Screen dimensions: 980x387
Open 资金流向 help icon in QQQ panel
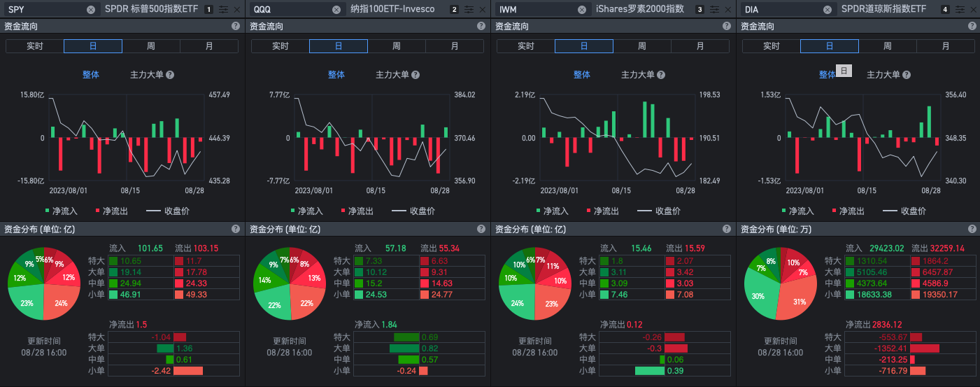click(481, 26)
